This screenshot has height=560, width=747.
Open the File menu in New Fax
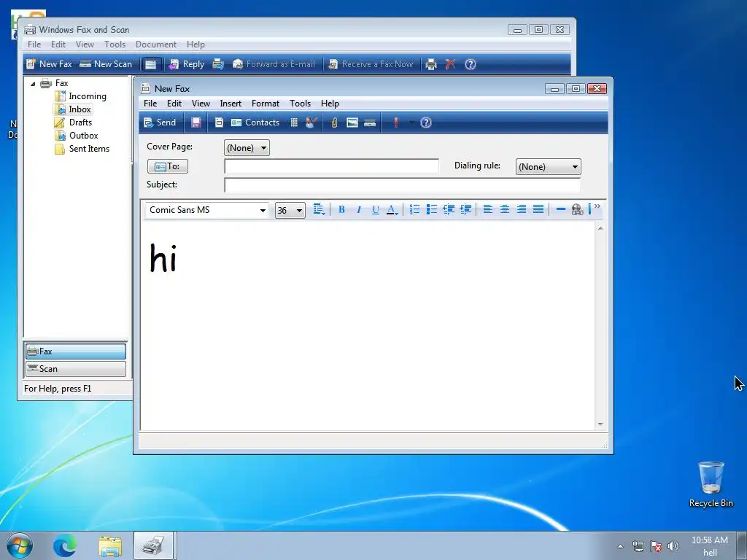[x=150, y=104]
